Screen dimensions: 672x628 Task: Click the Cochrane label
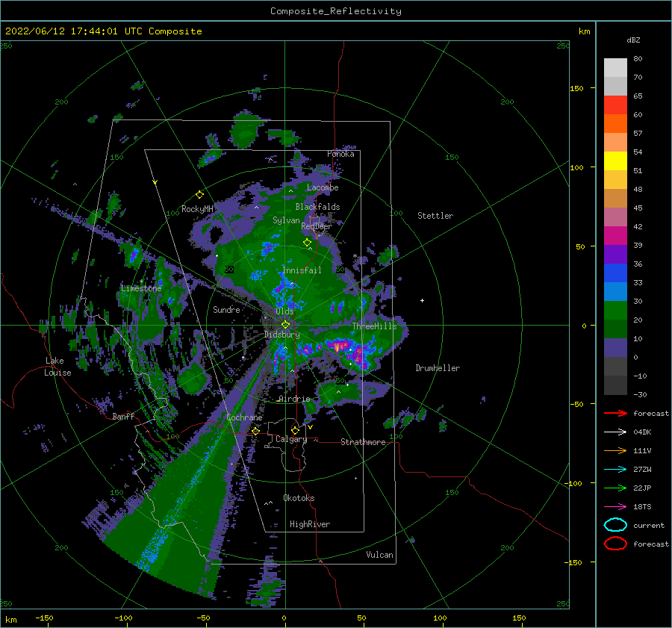244,417
